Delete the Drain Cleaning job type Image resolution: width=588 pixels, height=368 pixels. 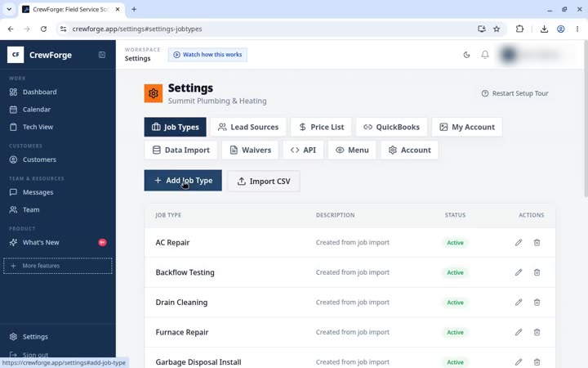(x=537, y=303)
